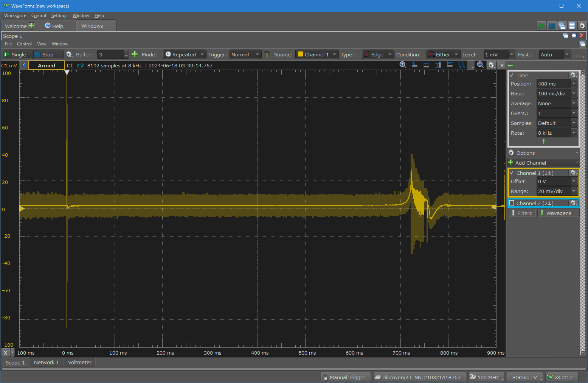Open the Rate 8 kHz dropdown
Image resolution: width=588 pixels, height=383 pixels.
pyautogui.click(x=557, y=133)
